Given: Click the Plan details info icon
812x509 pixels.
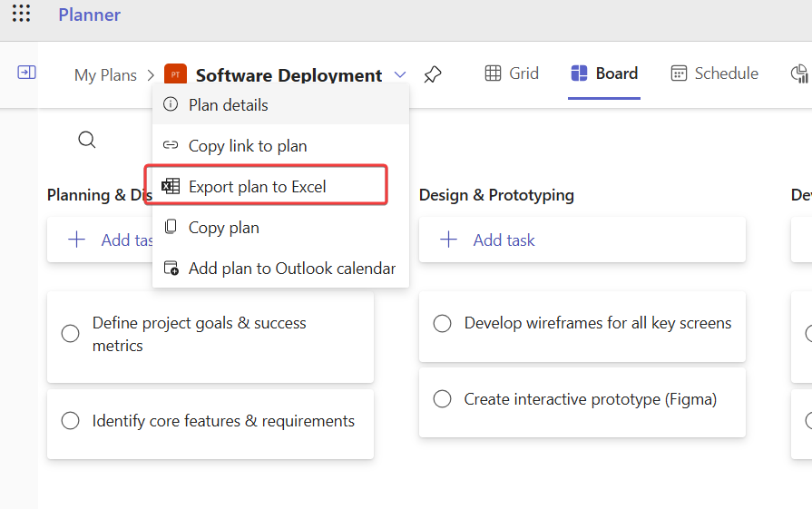Looking at the screenshot, I should click(171, 105).
